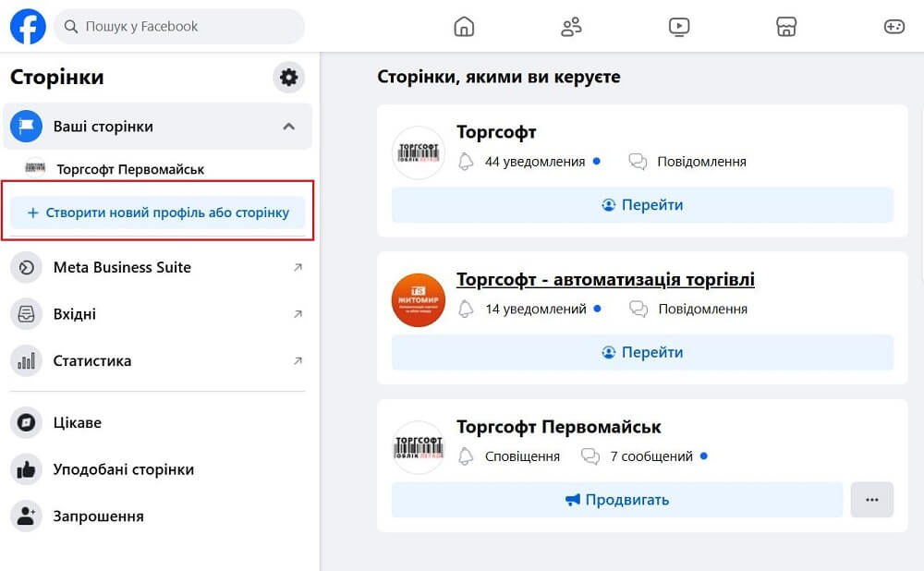Open the Statistics sidebar icon
924x571 pixels.
click(x=27, y=360)
